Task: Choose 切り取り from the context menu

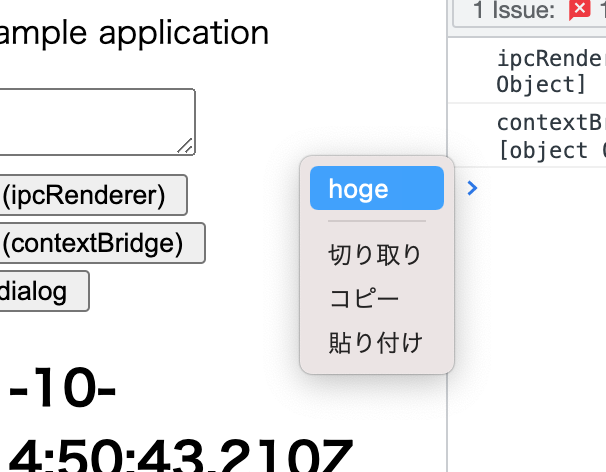Action: point(375,255)
